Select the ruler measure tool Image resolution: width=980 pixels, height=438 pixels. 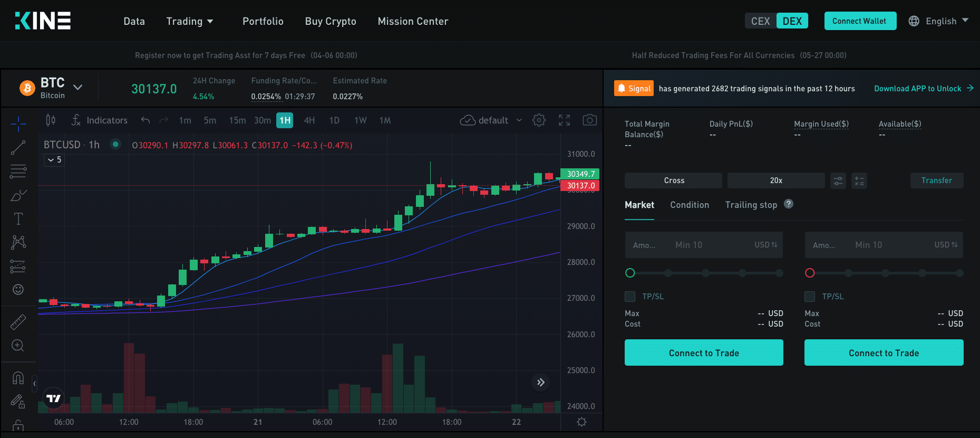pyautogui.click(x=18, y=322)
